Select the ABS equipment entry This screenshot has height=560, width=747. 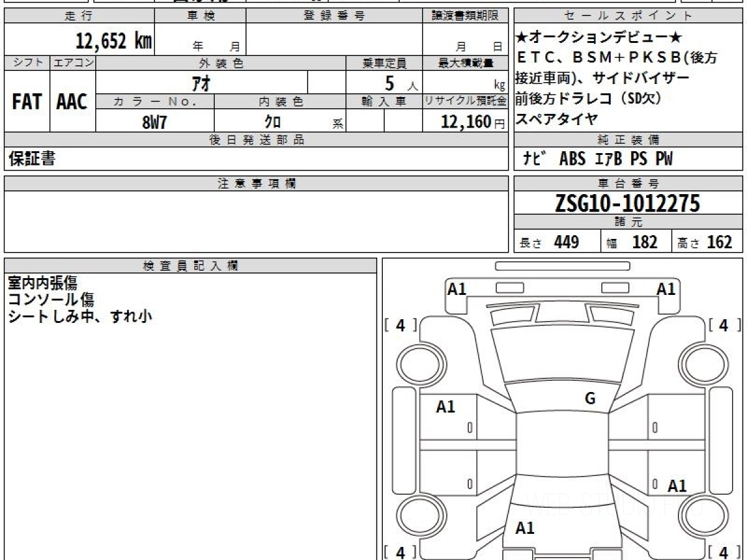(572, 159)
